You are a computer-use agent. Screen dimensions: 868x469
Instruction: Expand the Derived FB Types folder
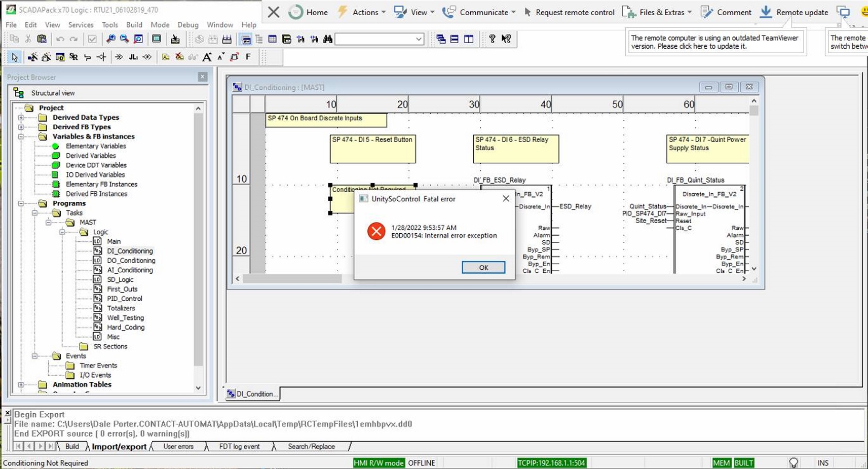coord(21,127)
